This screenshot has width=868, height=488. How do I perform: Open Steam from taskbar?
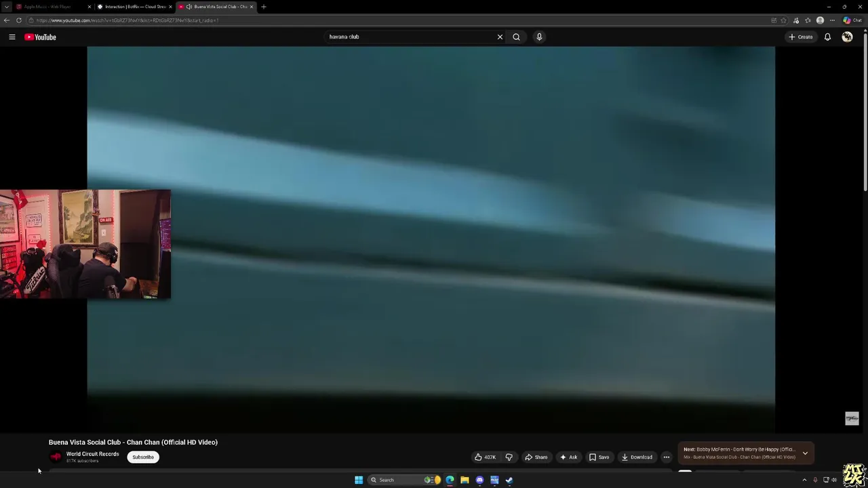pos(509,480)
